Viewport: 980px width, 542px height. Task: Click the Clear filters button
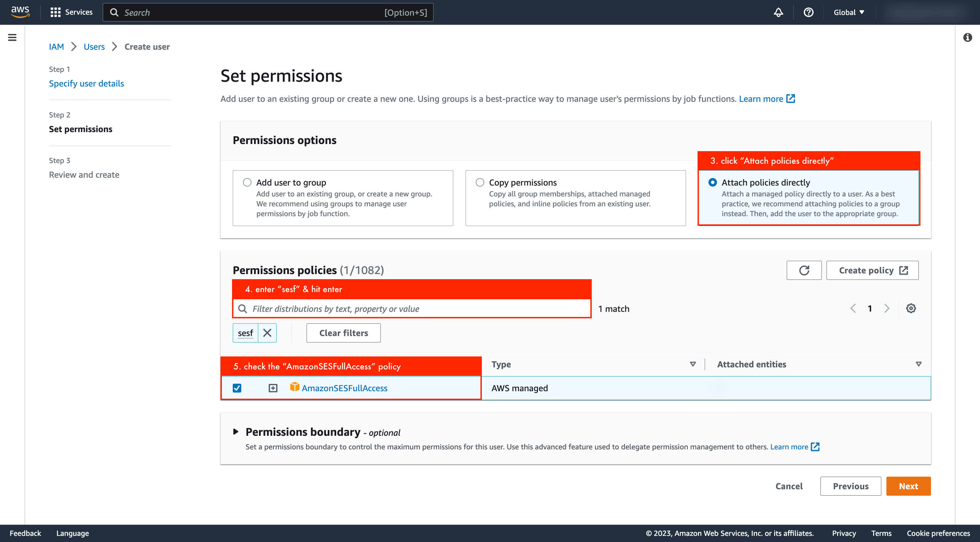coord(343,333)
